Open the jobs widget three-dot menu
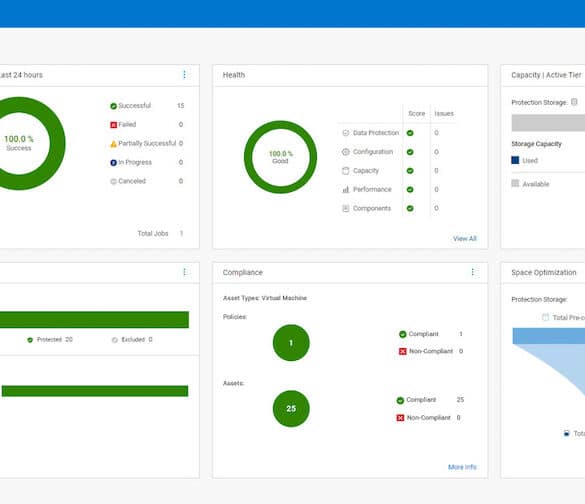This screenshot has height=504, width=585. (184, 75)
